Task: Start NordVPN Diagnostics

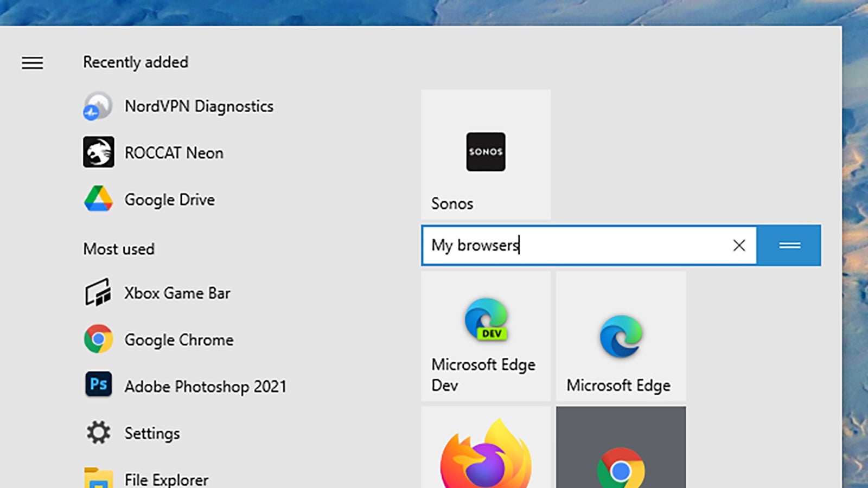Action: click(x=199, y=106)
